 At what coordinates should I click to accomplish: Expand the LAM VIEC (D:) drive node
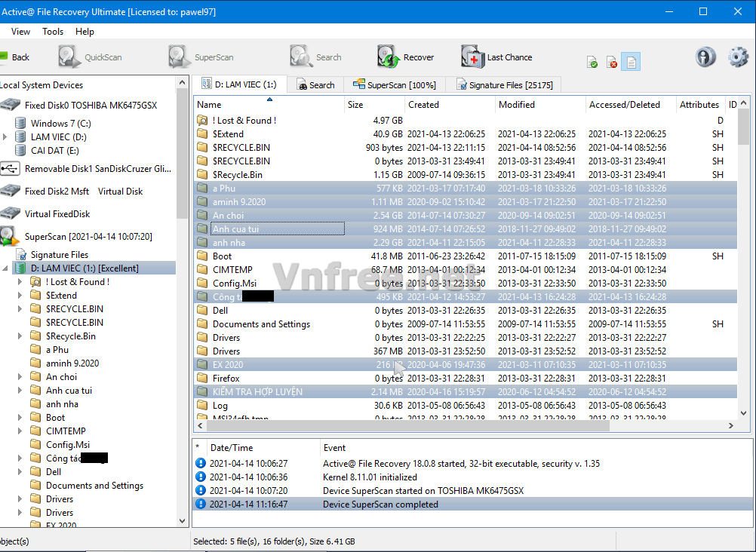pos(5,136)
